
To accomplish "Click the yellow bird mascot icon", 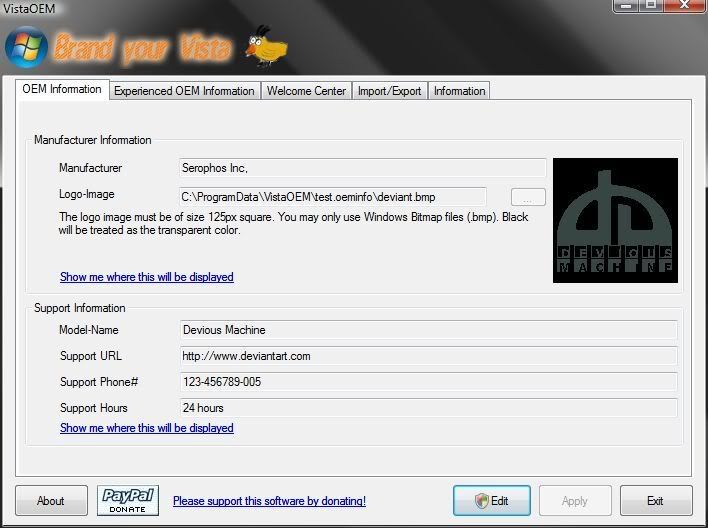I will [x=266, y=46].
